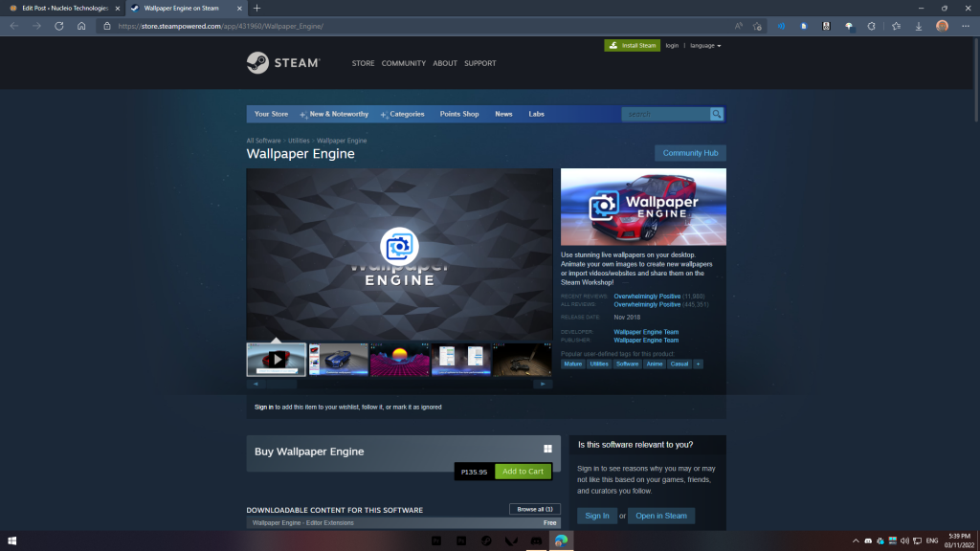Select the Points Shop tab
The image size is (980, 551).
pos(459,115)
